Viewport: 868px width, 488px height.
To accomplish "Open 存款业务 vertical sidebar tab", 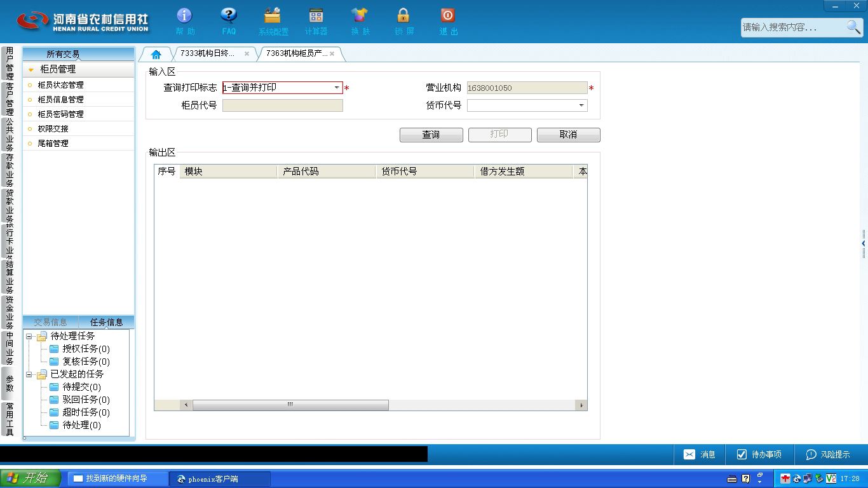I will (9, 170).
